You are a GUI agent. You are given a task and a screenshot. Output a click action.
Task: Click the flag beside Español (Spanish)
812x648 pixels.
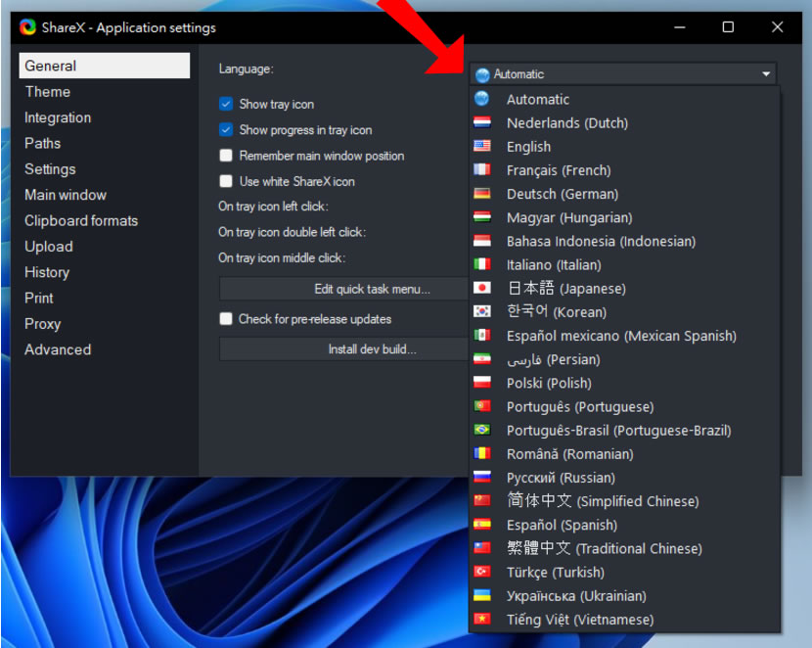tap(481, 525)
